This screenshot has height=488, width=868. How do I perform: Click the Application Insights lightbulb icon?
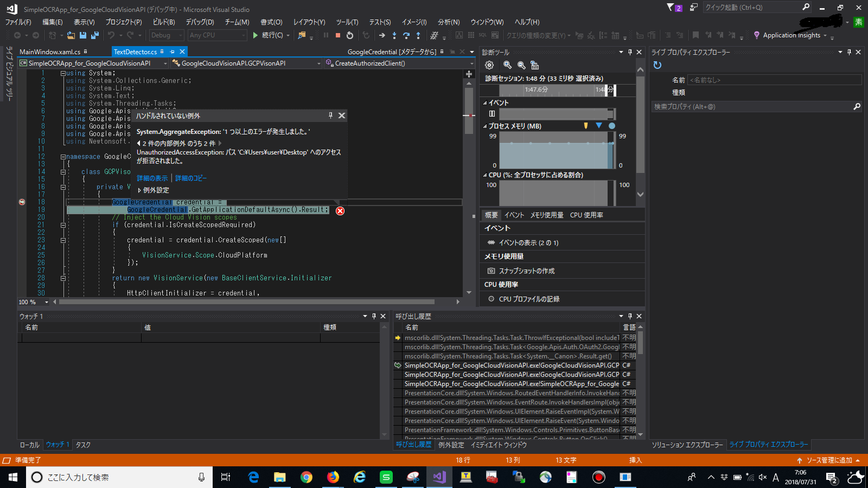pos(757,35)
